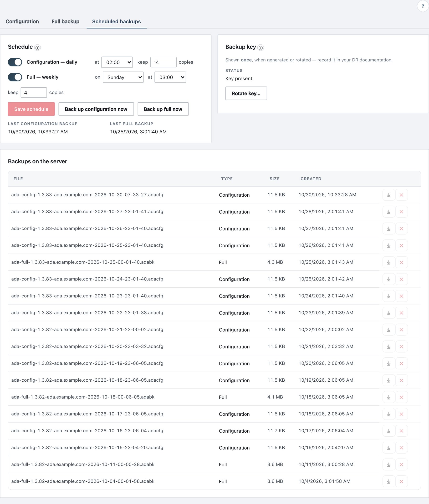The height and width of the screenshot is (504, 429).
Task: Click Back up configuration now
Action: (x=96, y=109)
